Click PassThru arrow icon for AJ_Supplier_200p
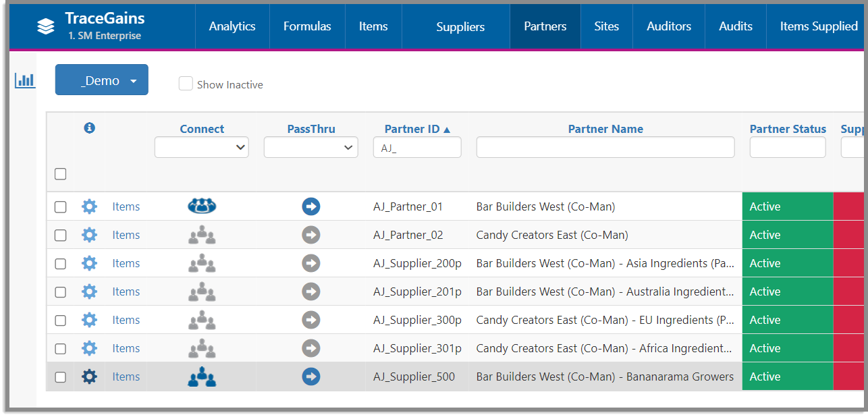The width and height of the screenshot is (868, 417). 311,263
